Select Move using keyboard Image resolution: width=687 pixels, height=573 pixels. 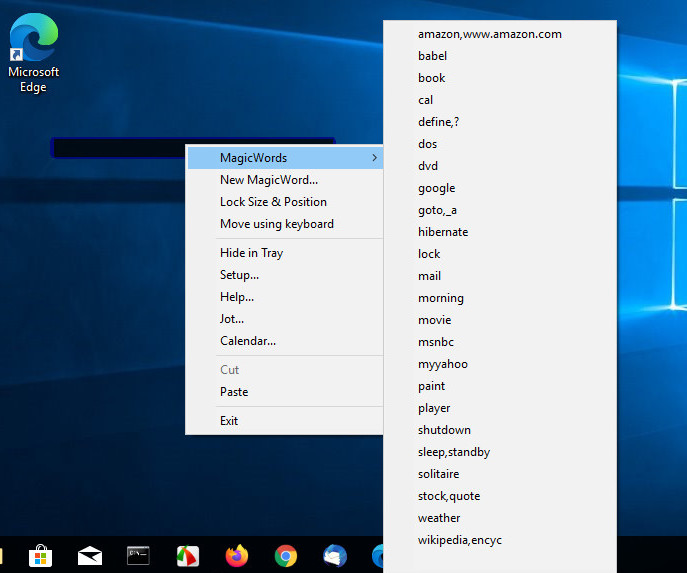[x=285, y=224]
